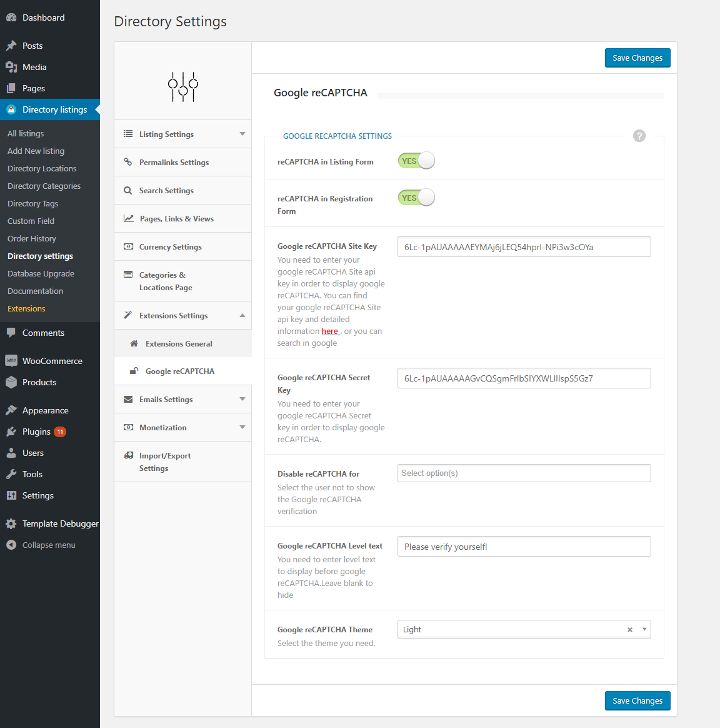The width and height of the screenshot is (720, 728).
Task: Open the Google reCAPTCHA Theme dropdown
Action: point(644,629)
